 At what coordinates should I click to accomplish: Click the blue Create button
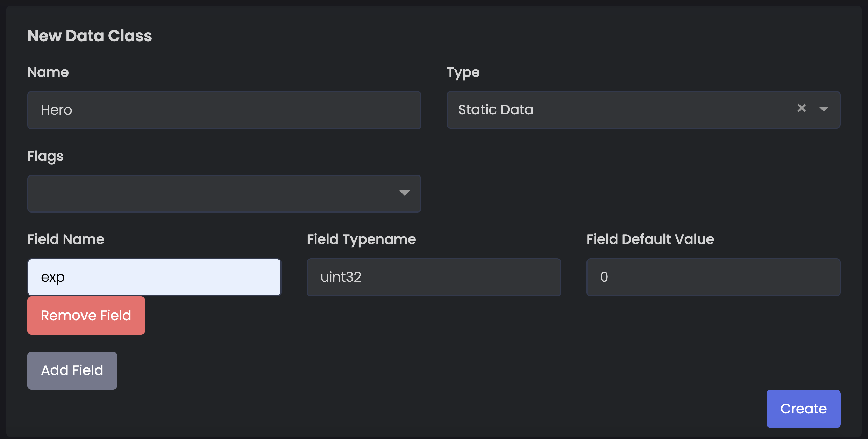pyautogui.click(x=803, y=409)
